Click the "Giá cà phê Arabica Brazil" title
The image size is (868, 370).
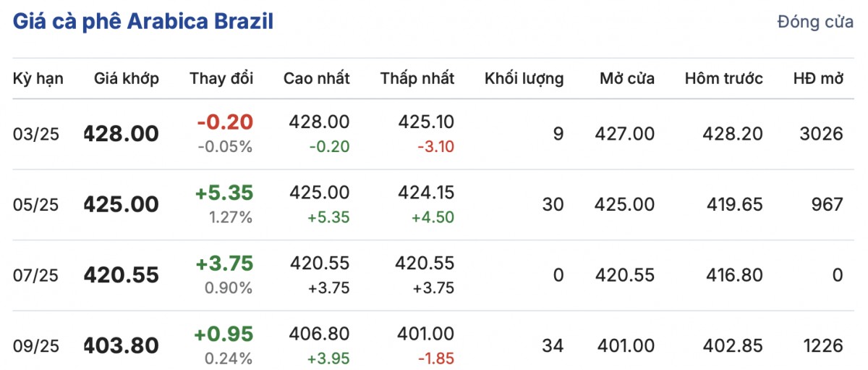tap(143, 21)
